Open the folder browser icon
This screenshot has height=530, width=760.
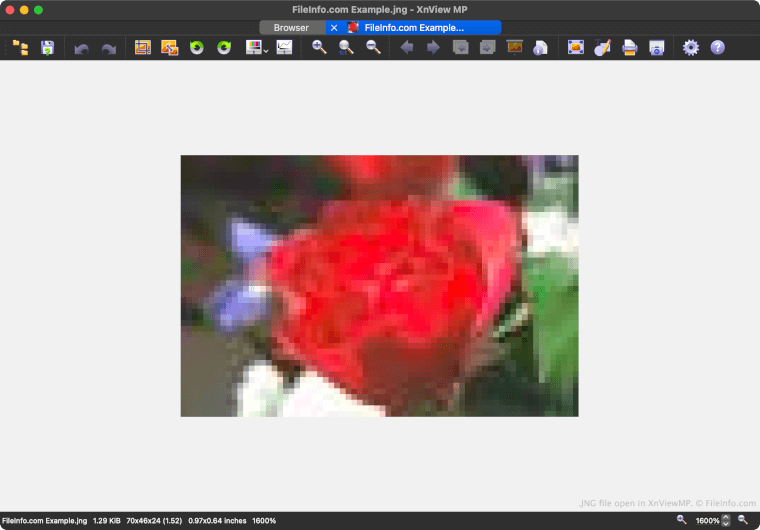pyautogui.click(x=20, y=48)
